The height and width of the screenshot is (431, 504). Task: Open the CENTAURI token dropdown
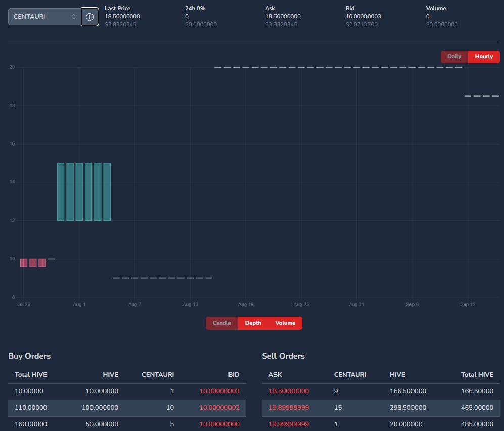click(x=44, y=17)
